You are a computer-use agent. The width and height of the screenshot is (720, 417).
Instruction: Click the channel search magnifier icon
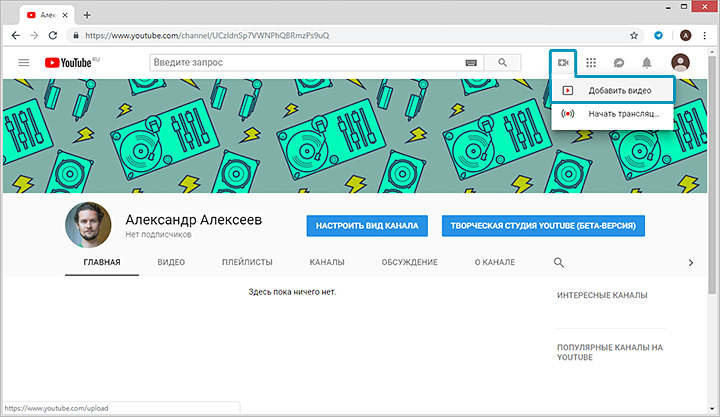point(558,262)
